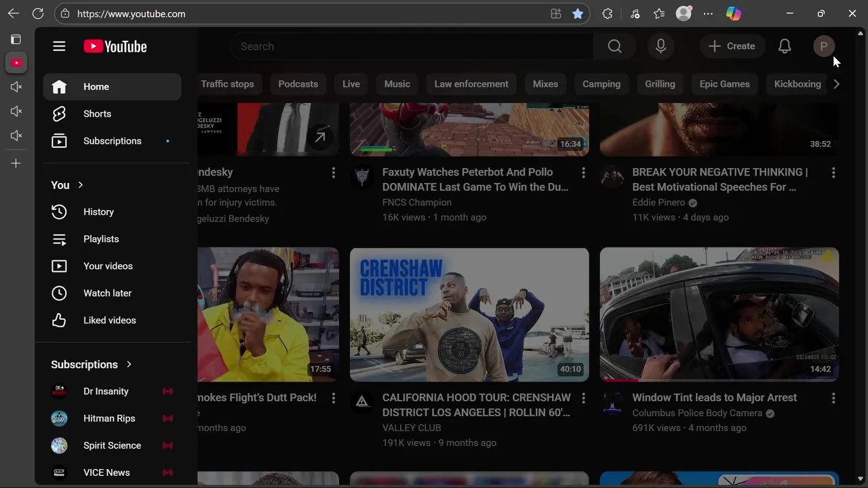The height and width of the screenshot is (488, 868).
Task: Click the YouTube logo
Action: click(115, 47)
